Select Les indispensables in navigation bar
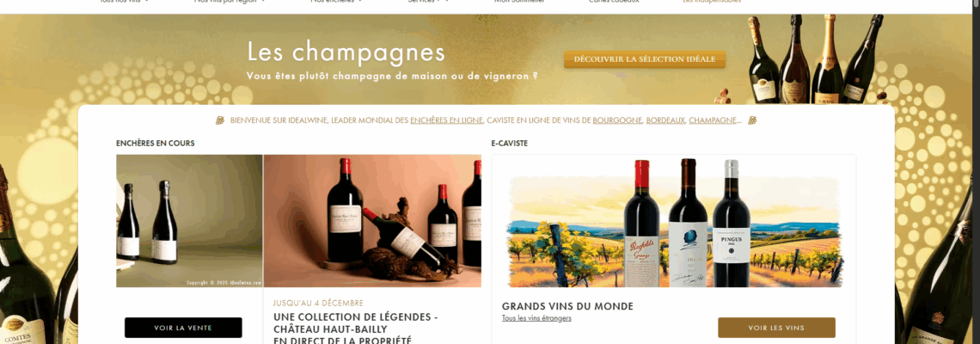The image size is (980, 344). [712, 1]
